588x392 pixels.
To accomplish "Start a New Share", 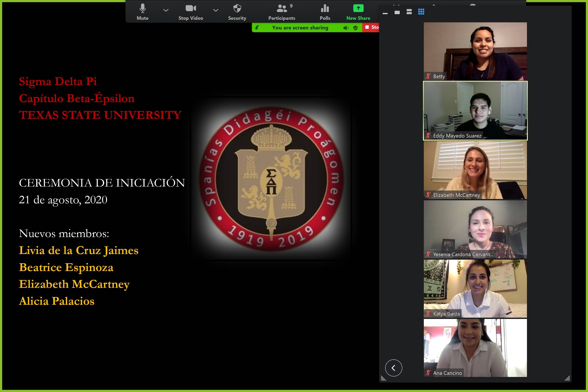I will 358,12.
